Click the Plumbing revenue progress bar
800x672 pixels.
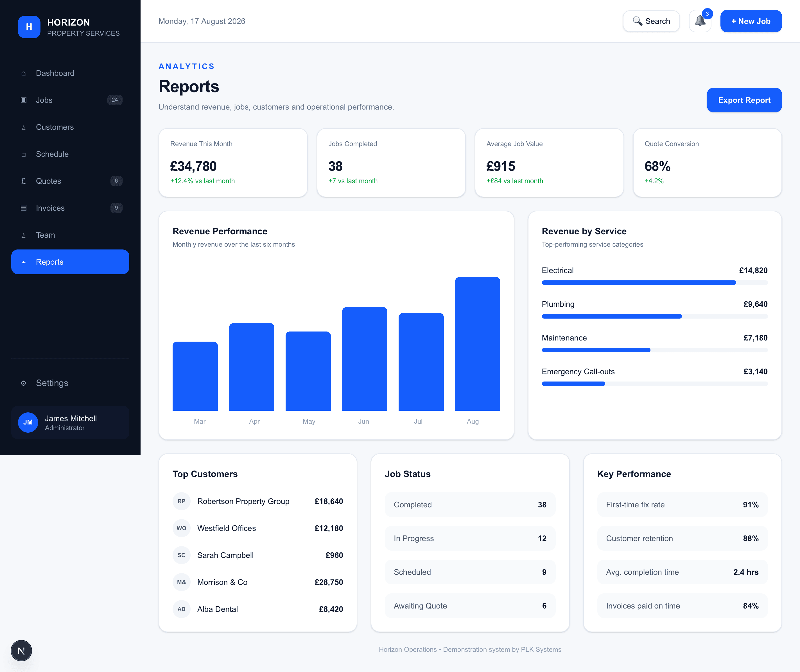tap(654, 317)
